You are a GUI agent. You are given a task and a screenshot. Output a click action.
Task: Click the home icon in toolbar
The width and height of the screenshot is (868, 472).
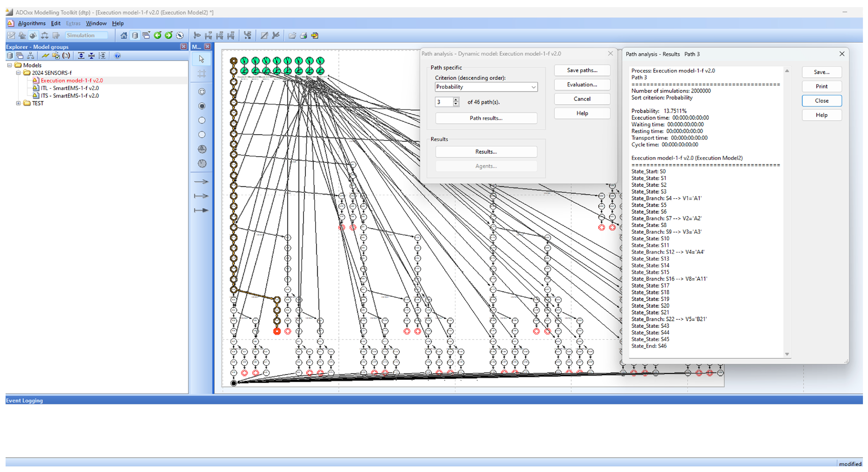[124, 35]
